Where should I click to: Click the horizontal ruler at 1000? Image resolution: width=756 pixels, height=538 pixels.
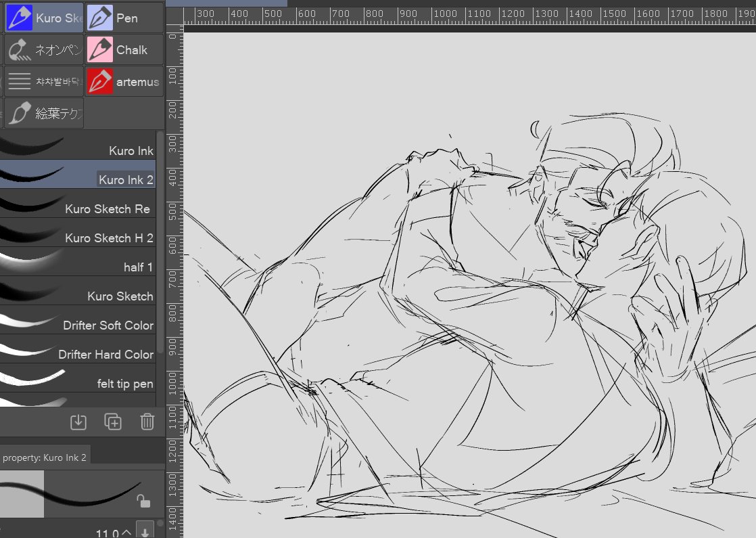tap(445, 14)
